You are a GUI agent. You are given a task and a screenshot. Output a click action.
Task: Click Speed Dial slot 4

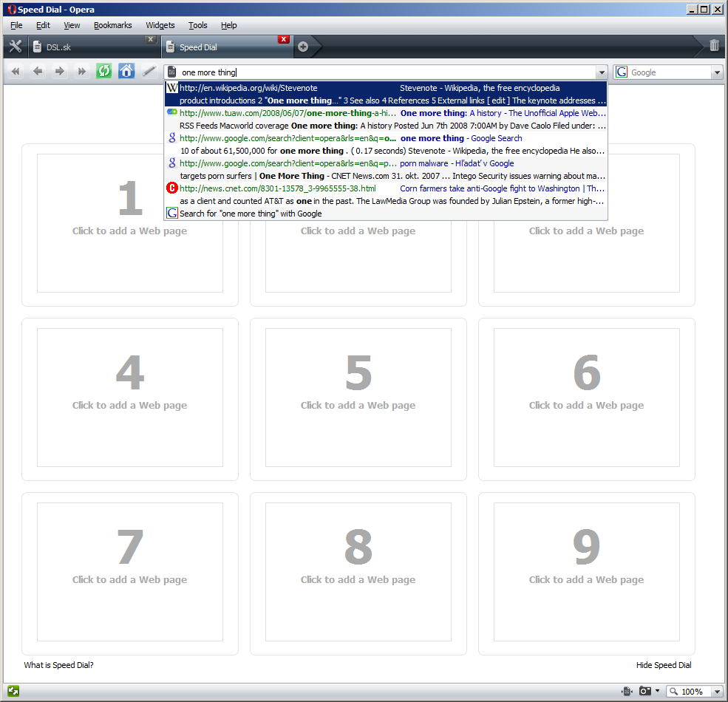130,398
